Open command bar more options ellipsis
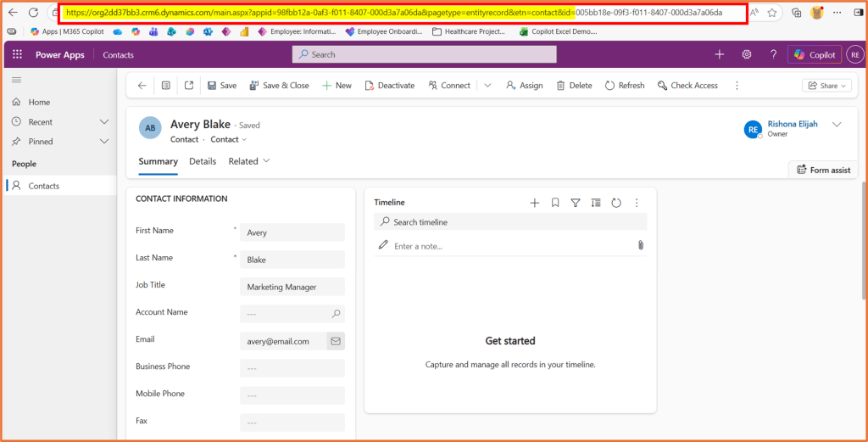 pos(737,86)
